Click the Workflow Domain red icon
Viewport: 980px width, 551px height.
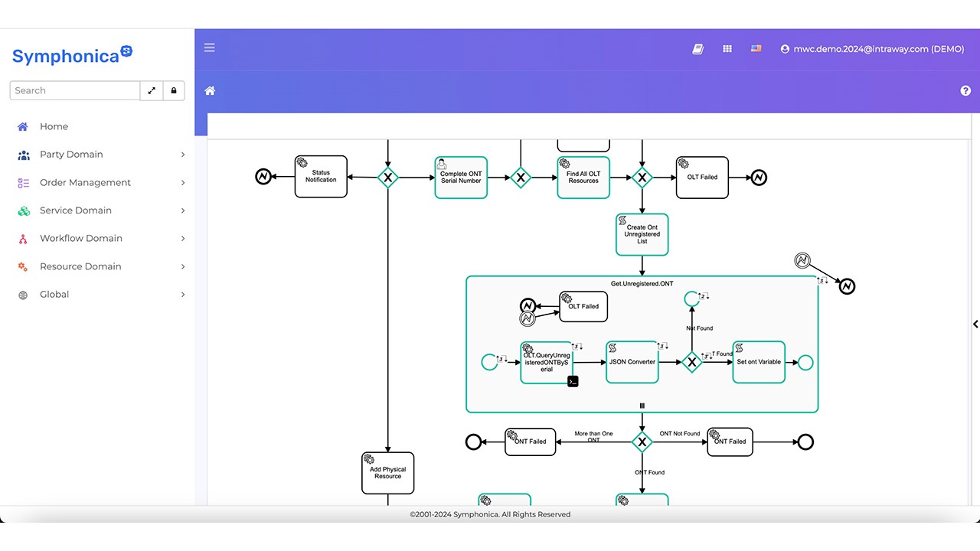23,239
